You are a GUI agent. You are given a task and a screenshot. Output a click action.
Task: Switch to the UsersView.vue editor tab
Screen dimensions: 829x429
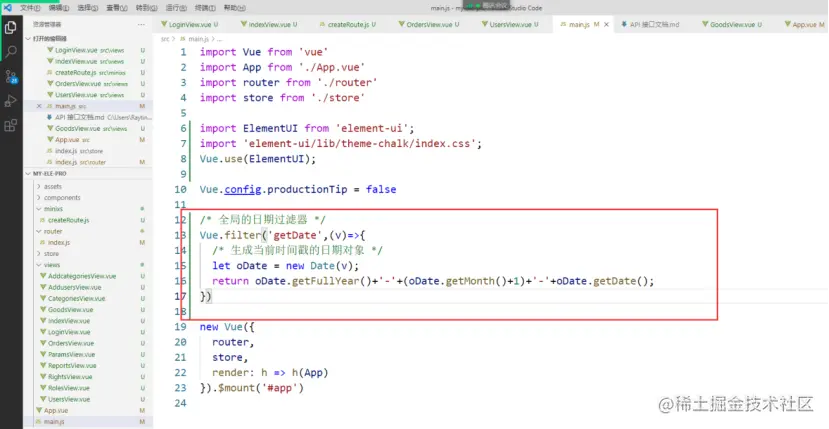tap(510, 24)
